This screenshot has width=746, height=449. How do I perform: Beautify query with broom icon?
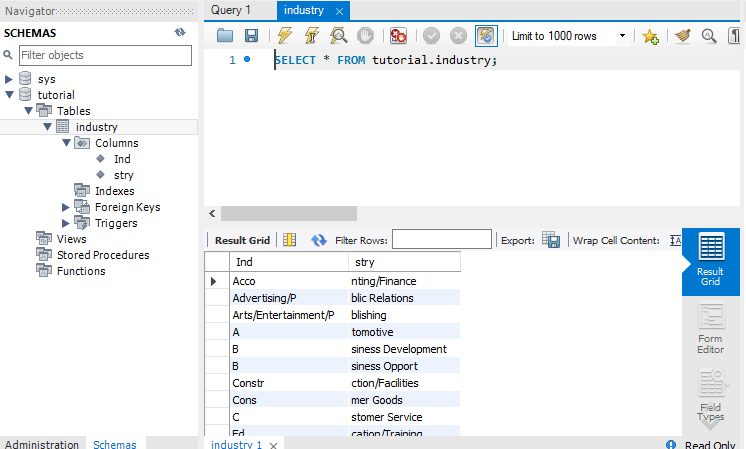tap(683, 36)
